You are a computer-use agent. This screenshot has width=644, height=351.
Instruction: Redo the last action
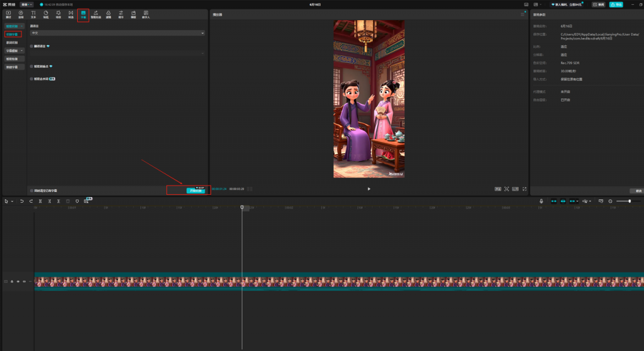pos(31,201)
